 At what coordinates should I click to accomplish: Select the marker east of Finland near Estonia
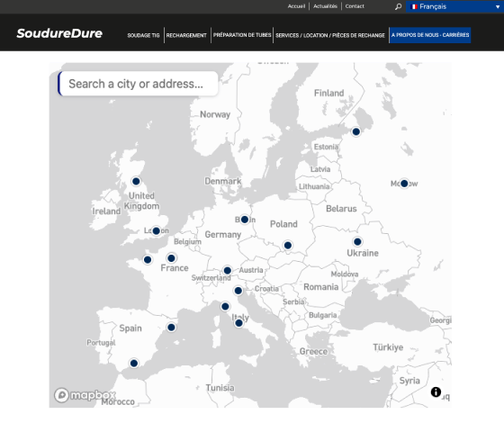pos(355,131)
